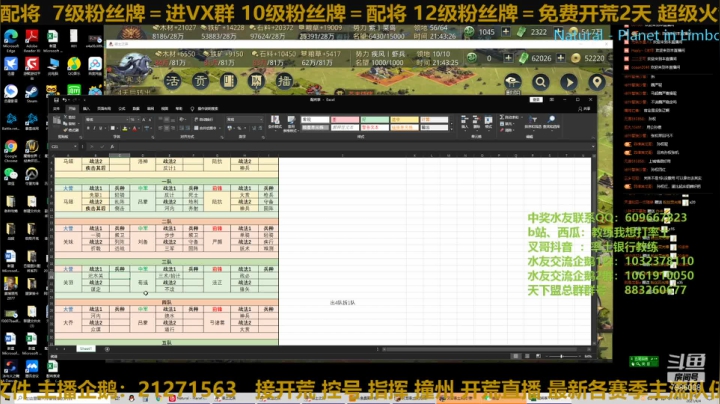Click the plus button beside 62026

(561, 58)
